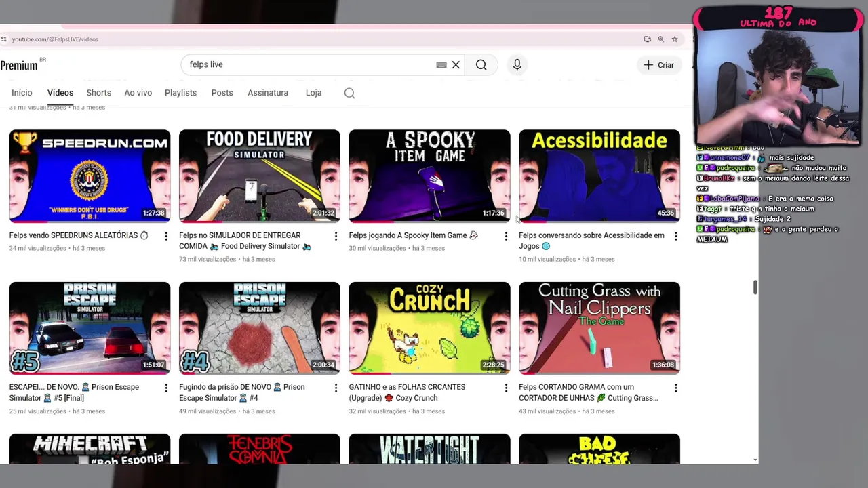Click the 1:27:38 duration badge on SPEEDRUN.COM
Image resolution: width=868 pixels, height=488 pixels.
(154, 213)
